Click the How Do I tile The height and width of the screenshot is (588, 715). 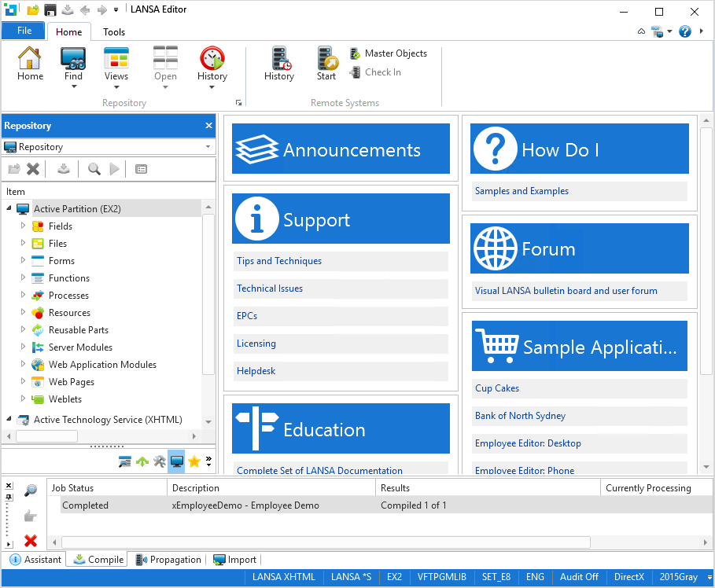(579, 149)
